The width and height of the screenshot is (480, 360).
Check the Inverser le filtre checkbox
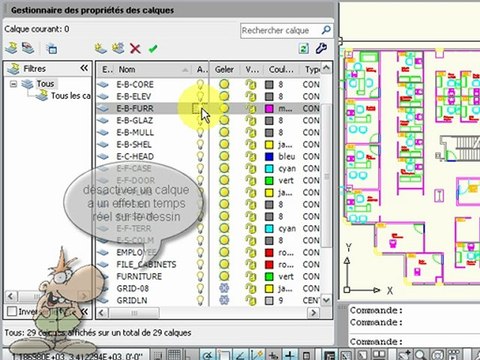pos(12,311)
